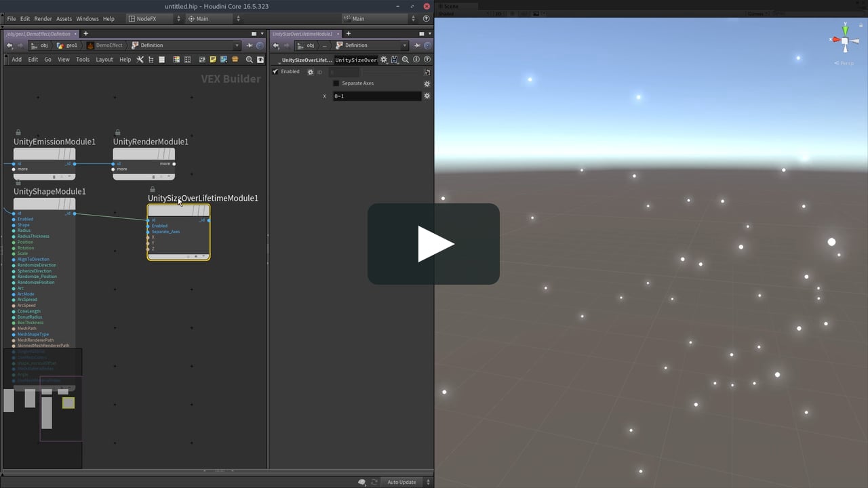The image size is (868, 488).
Task: Click the Houdini H icon in parameter pane
Action: coord(394,60)
